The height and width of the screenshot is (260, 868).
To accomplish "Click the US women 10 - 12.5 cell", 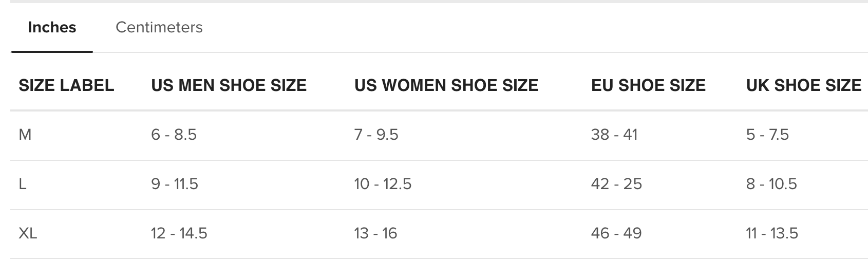I will 383,184.
